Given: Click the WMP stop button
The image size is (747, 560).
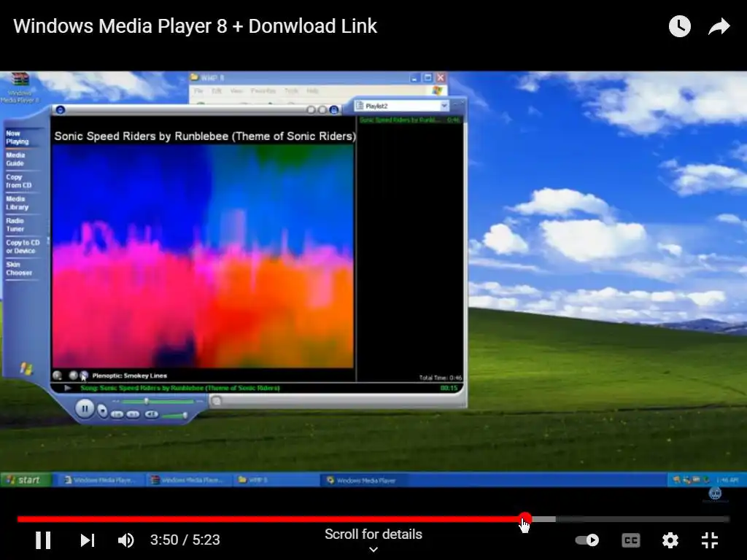Looking at the screenshot, I should [x=102, y=411].
